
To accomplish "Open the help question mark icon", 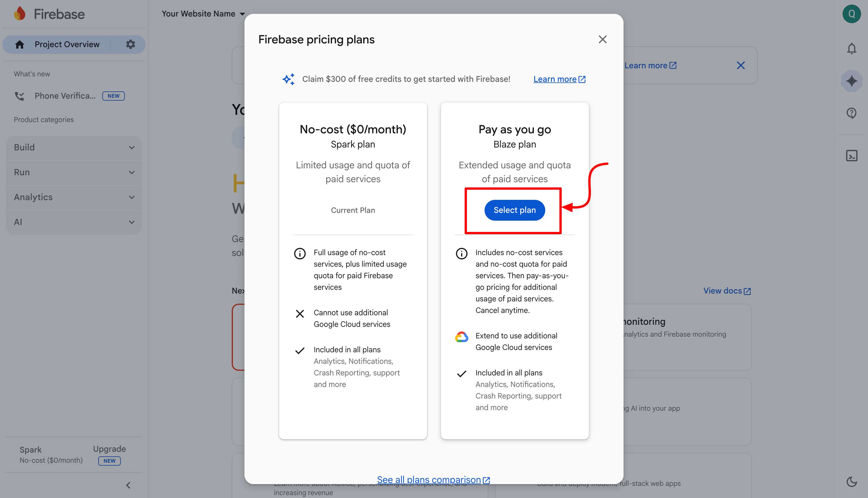I will coord(851,113).
